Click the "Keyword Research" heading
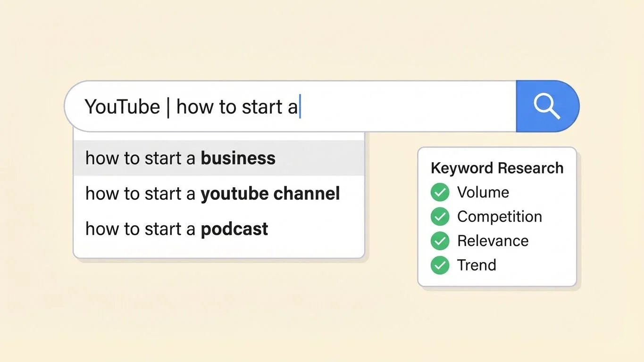644x362 pixels. tap(497, 168)
